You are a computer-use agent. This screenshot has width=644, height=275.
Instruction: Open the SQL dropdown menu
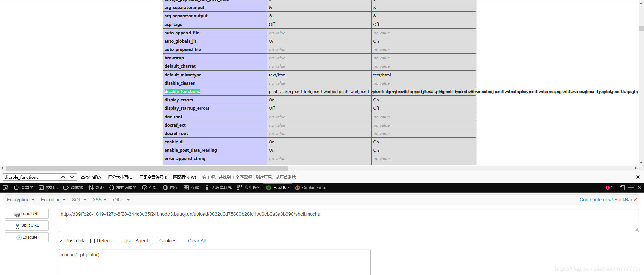(x=79, y=200)
